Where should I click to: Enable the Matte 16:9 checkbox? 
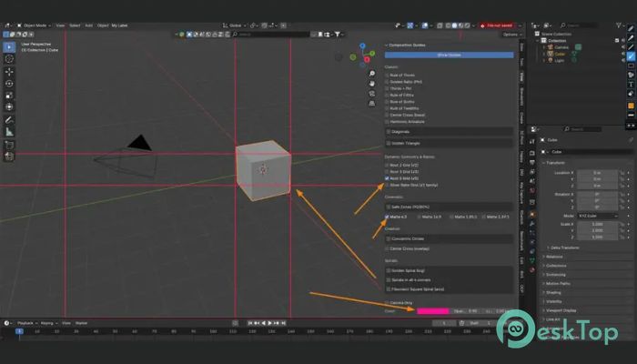pyautogui.click(x=420, y=217)
